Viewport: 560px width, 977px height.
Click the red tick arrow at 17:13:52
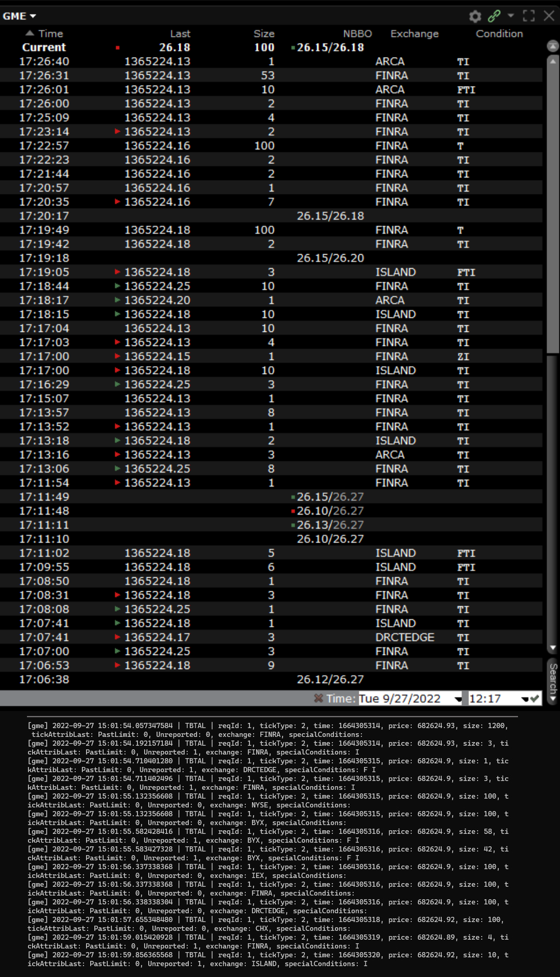[118, 426]
